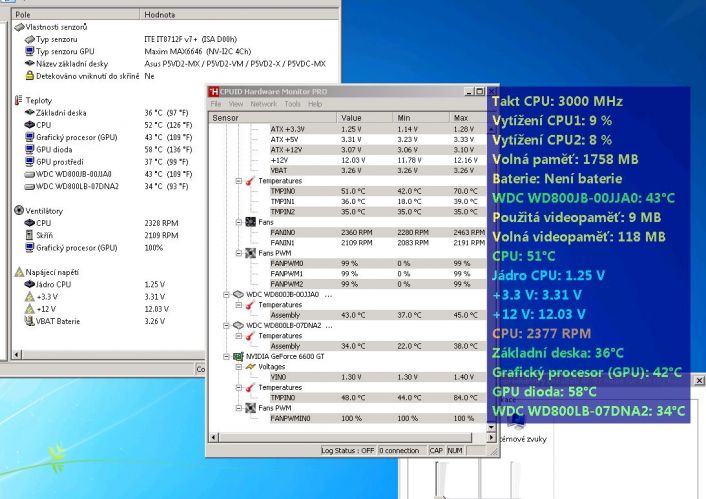Select the TMPIN0 51.0 °C motherboard row

click(377, 191)
